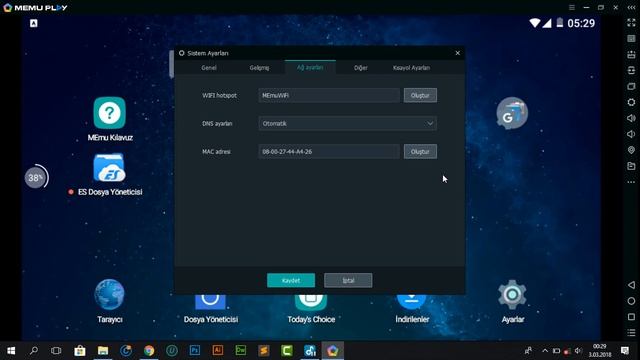Open İndirilenler downloads app
This screenshot has height=360, width=640.
411,302
